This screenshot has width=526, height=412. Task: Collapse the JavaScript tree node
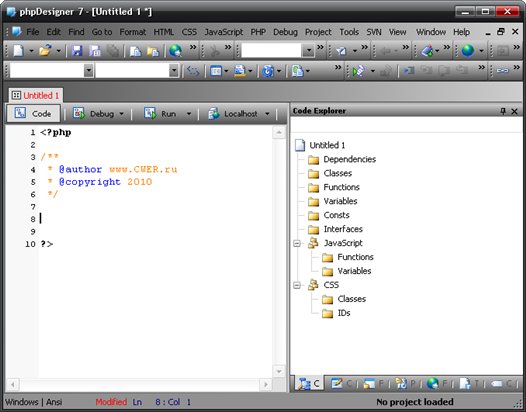(297, 243)
